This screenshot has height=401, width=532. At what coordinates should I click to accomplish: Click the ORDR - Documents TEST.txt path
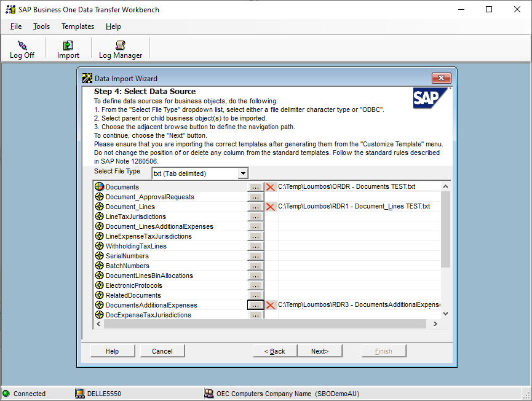pos(346,186)
